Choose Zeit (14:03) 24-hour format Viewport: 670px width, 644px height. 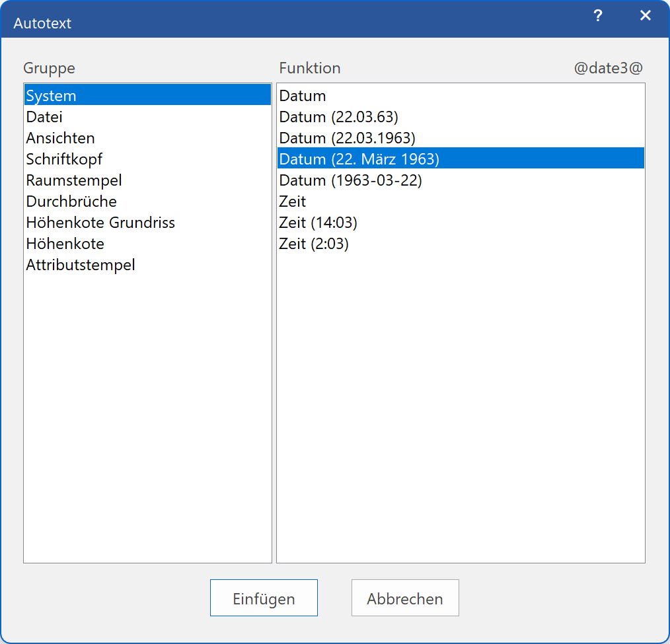(318, 223)
